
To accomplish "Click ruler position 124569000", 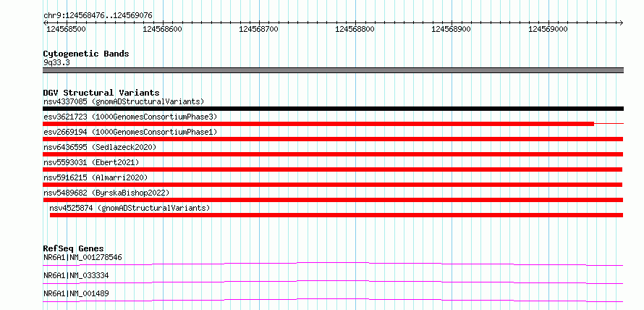I will pyautogui.click(x=548, y=29).
